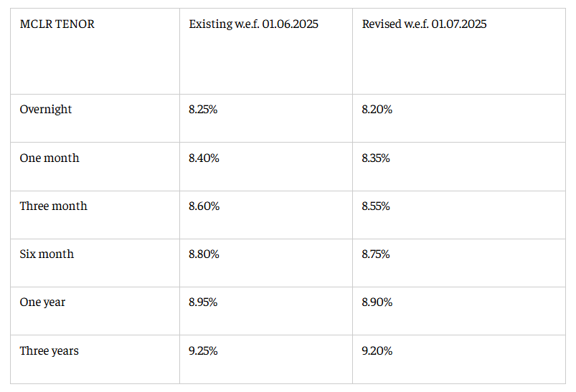Select the Six month row label
The image size is (576, 392).
click(47, 254)
